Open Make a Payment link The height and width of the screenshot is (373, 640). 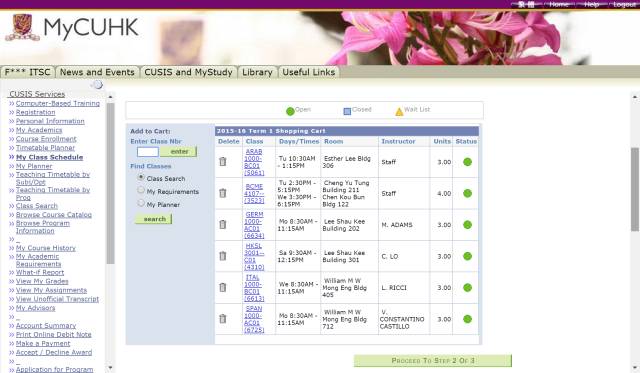tap(43, 343)
